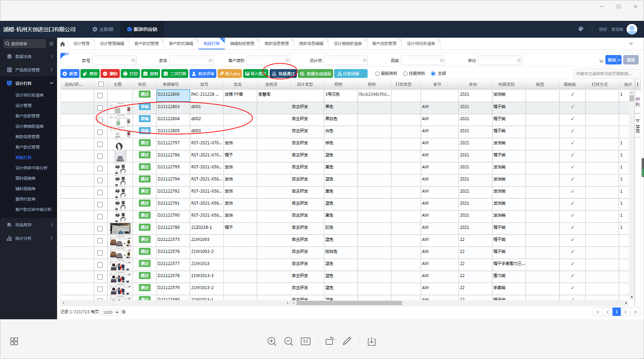This screenshot has width=644, height=359.
Task: Rotate the image in viewer toolbar
Action: pos(330,341)
